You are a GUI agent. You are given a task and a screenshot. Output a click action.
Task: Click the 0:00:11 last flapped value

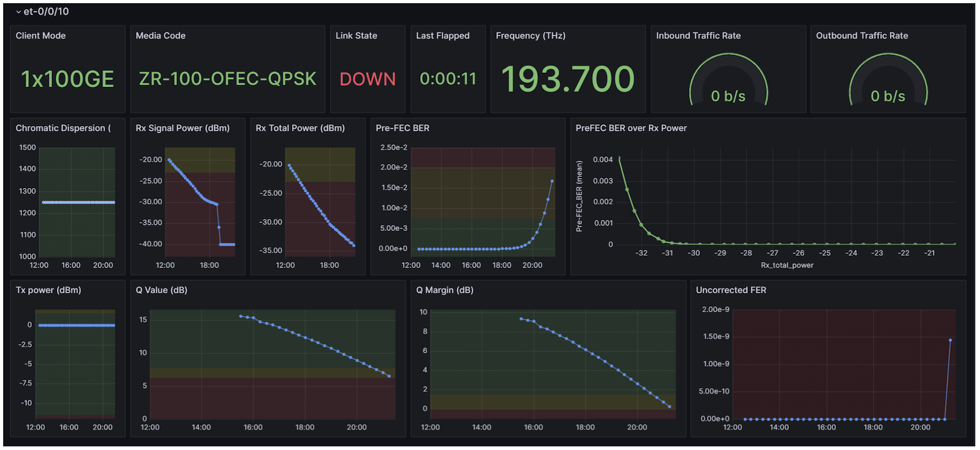448,79
